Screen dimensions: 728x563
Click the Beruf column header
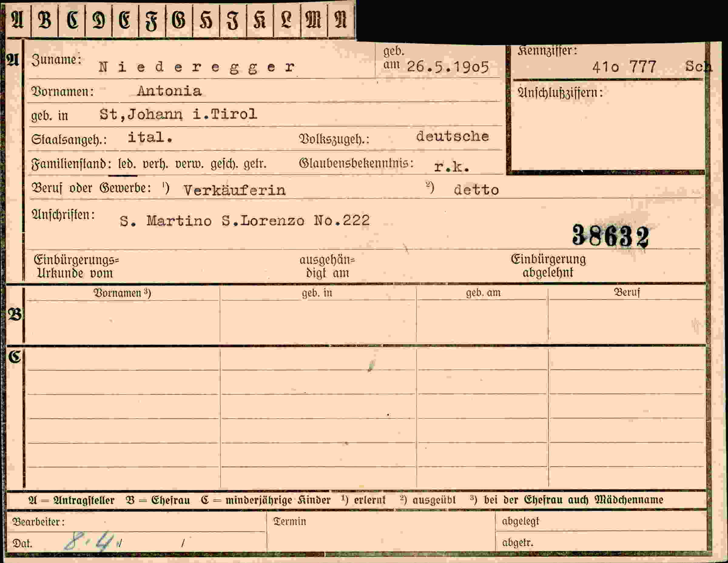627,292
